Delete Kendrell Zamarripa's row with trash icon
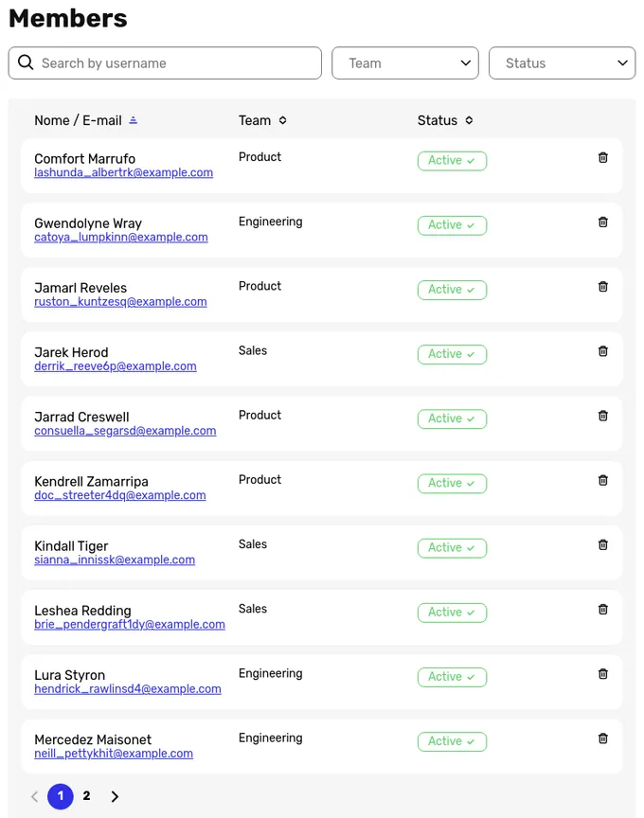The width and height of the screenshot is (644, 818). [602, 480]
